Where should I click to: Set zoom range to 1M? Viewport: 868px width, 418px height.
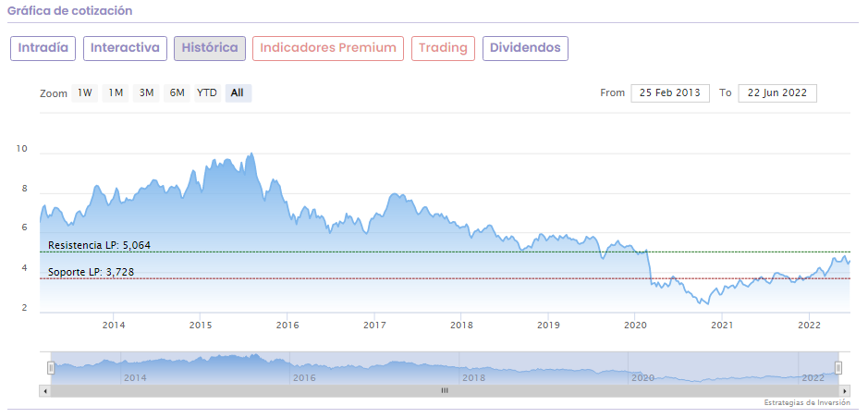pyautogui.click(x=116, y=92)
